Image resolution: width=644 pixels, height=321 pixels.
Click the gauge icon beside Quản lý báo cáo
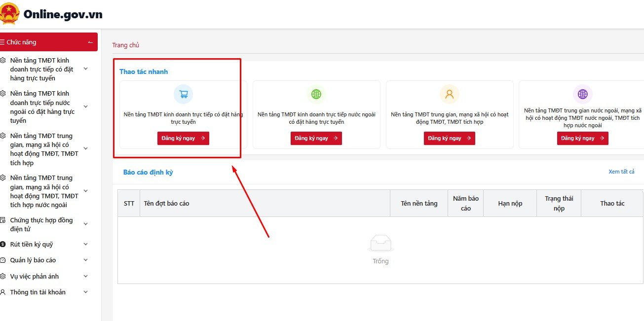(x=3, y=260)
